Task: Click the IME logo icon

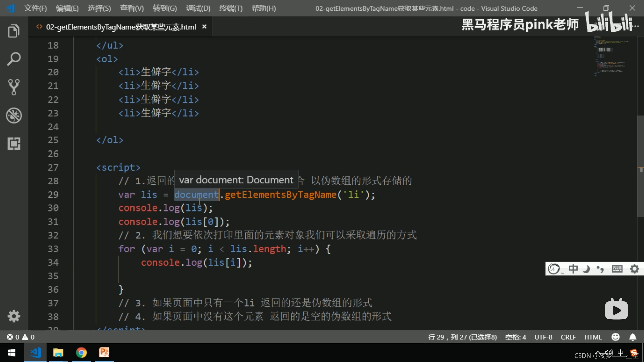Action: coord(554,269)
